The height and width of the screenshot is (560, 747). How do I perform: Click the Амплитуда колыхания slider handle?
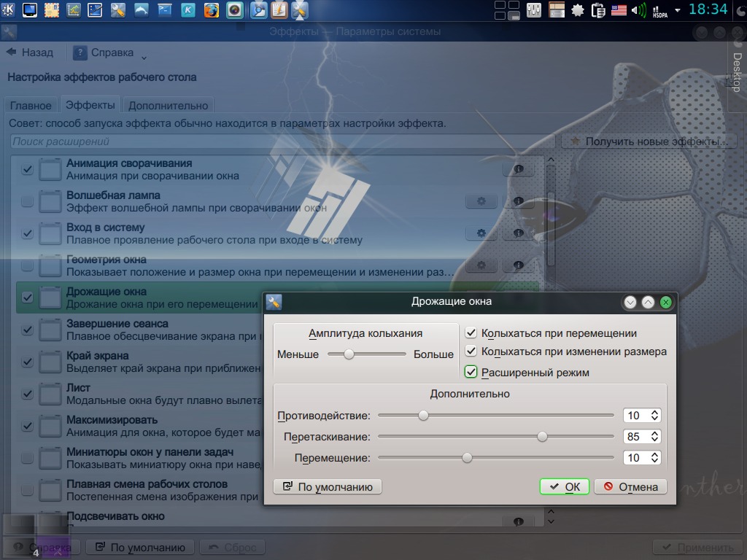pyautogui.click(x=349, y=354)
